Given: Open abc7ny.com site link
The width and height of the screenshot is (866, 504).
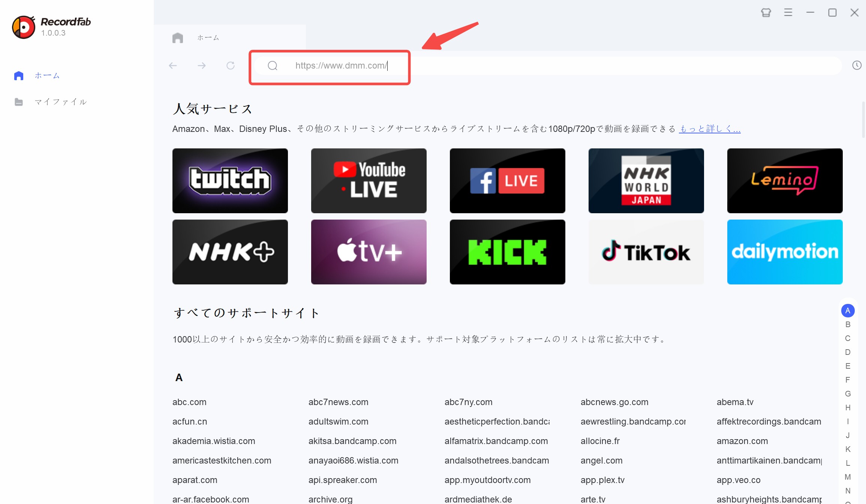Looking at the screenshot, I should tap(469, 402).
